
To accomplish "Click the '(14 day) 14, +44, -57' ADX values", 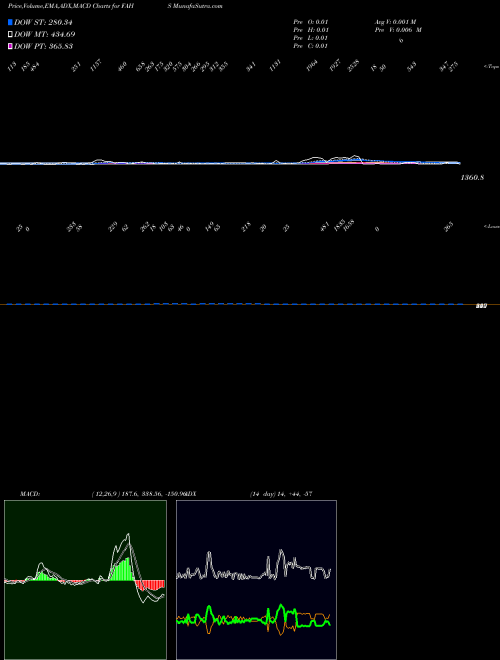I will coord(281,494).
